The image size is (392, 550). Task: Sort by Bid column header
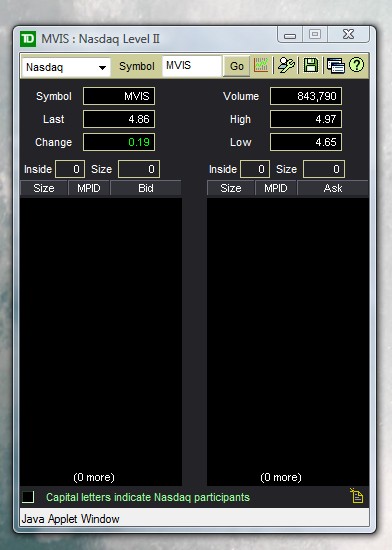click(146, 188)
